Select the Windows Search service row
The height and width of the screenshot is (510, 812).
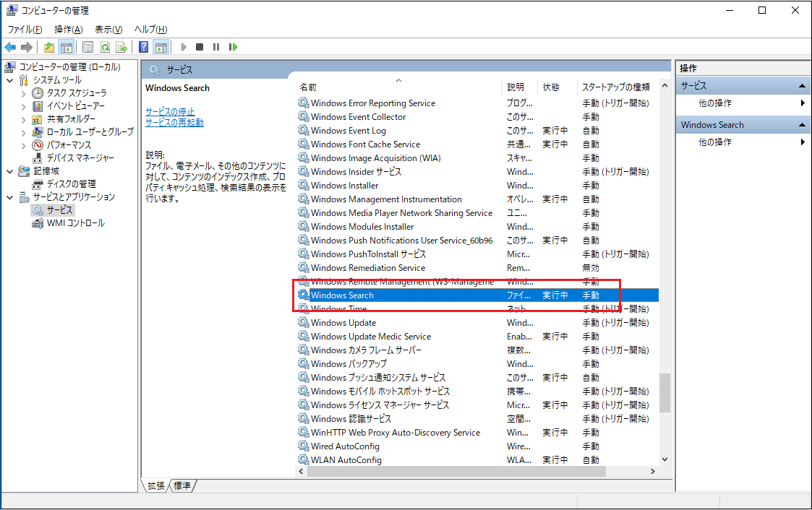pyautogui.click(x=477, y=295)
